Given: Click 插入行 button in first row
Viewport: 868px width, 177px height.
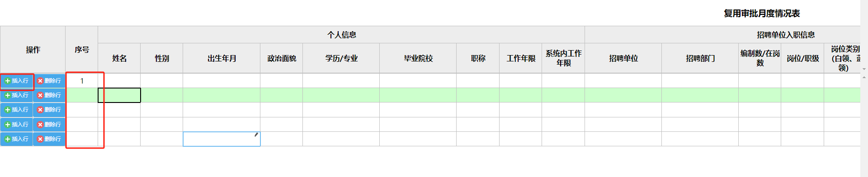Looking at the screenshot, I should (17, 81).
